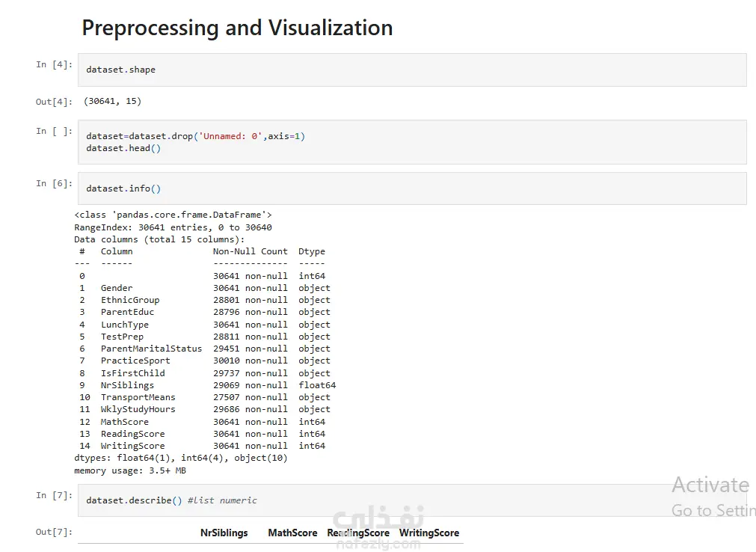This screenshot has width=756, height=552.
Task: Click the memory usage output line
Action: (130, 470)
